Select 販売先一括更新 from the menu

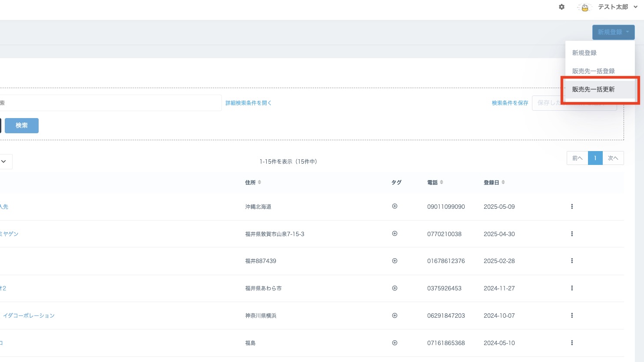(x=593, y=89)
